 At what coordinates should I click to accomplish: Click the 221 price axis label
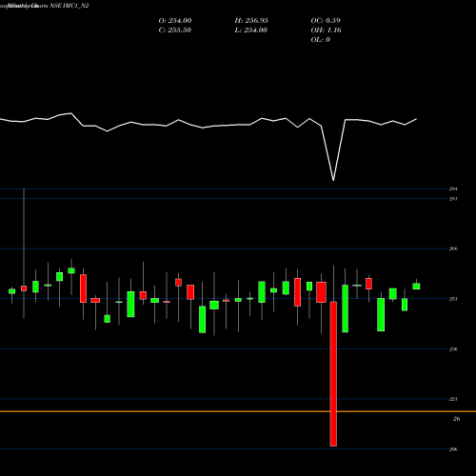(453, 399)
